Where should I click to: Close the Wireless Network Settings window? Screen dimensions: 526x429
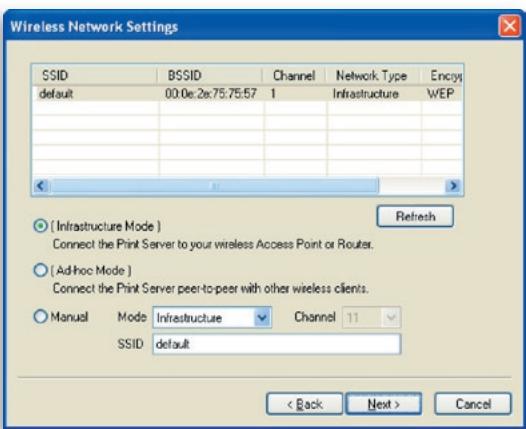pyautogui.click(x=510, y=26)
